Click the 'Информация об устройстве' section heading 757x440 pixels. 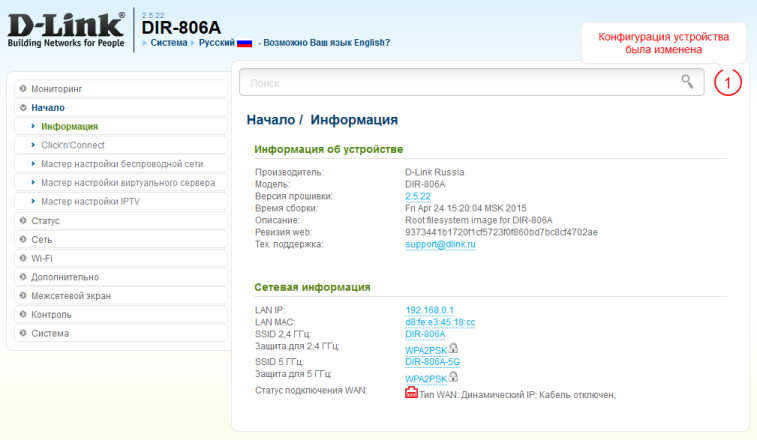coord(329,149)
